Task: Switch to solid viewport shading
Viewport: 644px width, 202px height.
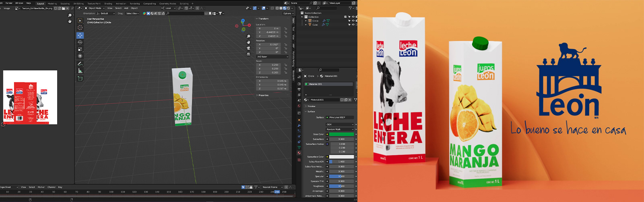Action: tap(281, 8)
